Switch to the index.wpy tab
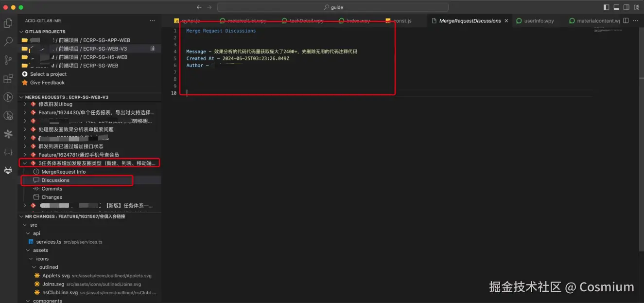This screenshot has width=644, height=303. click(x=358, y=21)
